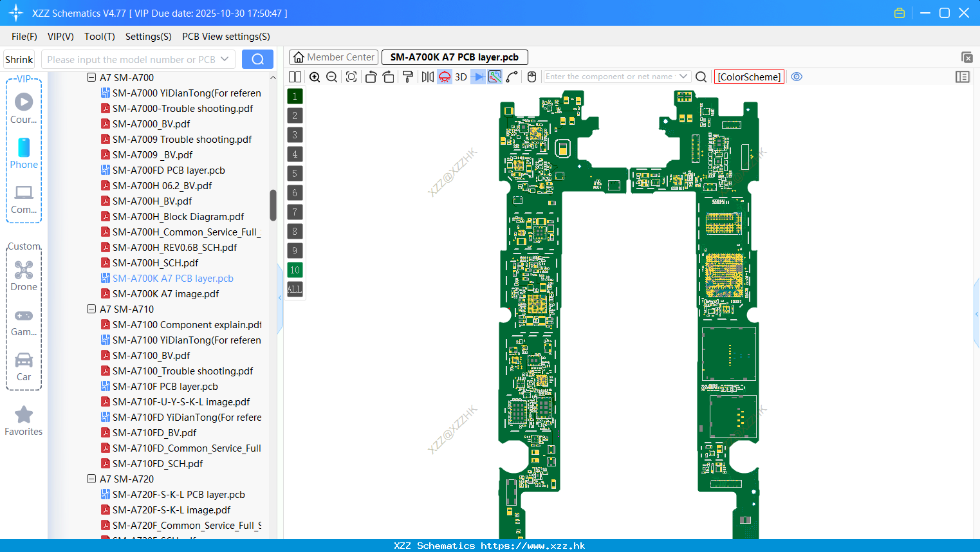The image size is (980, 552).
Task: Open SM-A7000-Trouble shooting.pdf
Action: pos(183,108)
